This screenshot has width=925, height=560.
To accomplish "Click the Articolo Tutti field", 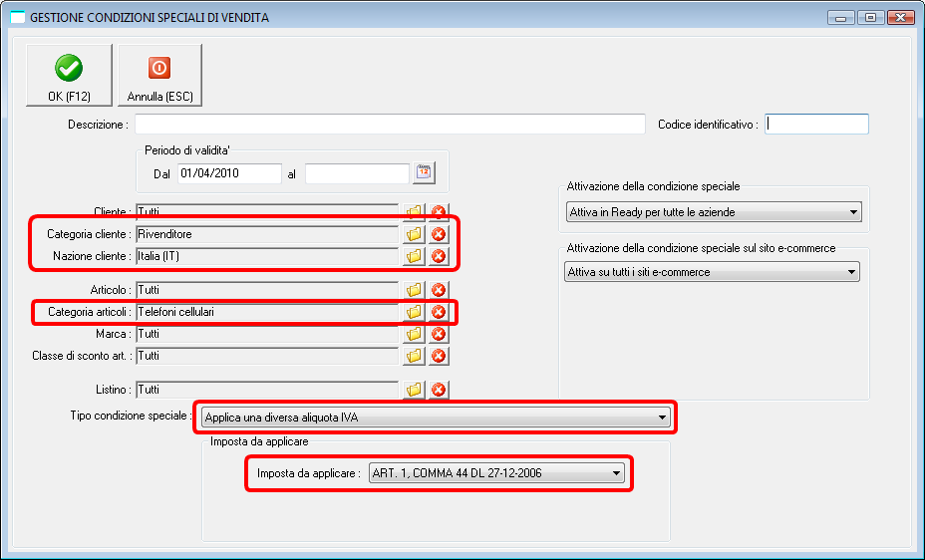I will pyautogui.click(x=267, y=289).
